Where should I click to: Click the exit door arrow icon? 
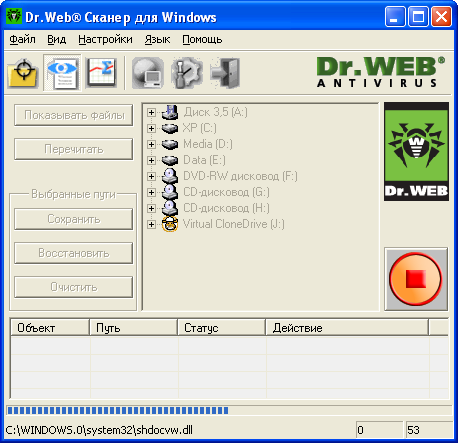click(x=226, y=73)
